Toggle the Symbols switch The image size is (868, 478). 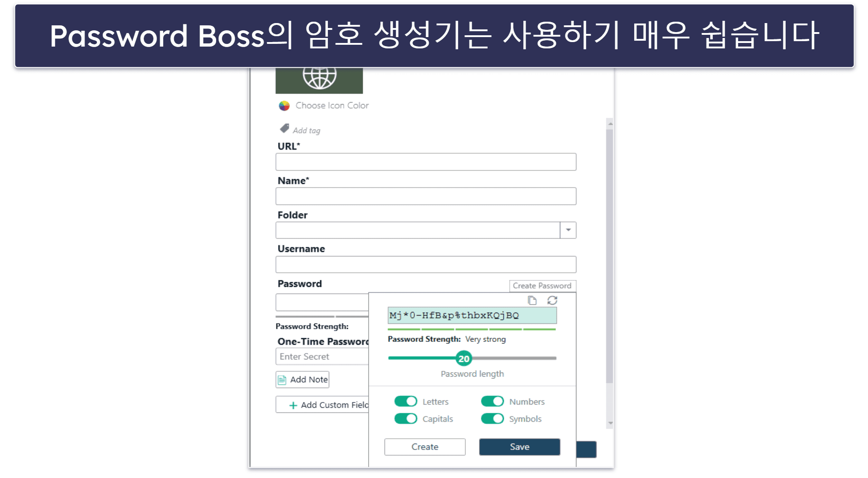coord(492,419)
